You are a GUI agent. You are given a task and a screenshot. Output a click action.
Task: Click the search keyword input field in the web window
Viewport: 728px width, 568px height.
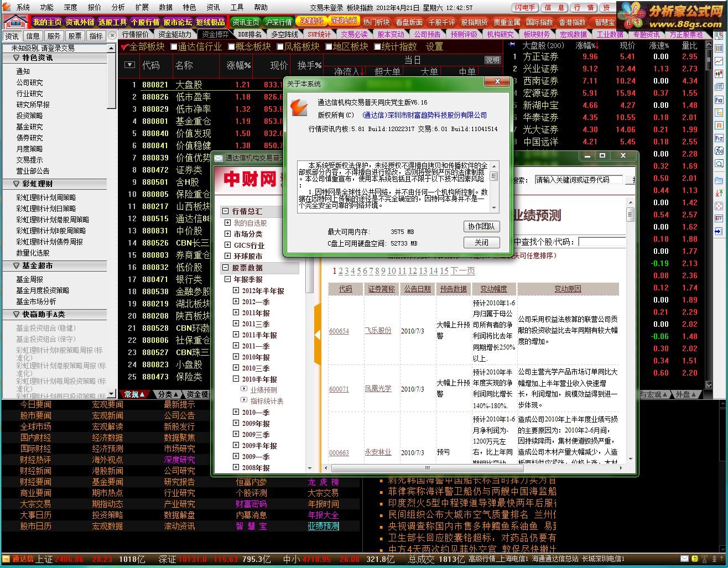point(579,180)
